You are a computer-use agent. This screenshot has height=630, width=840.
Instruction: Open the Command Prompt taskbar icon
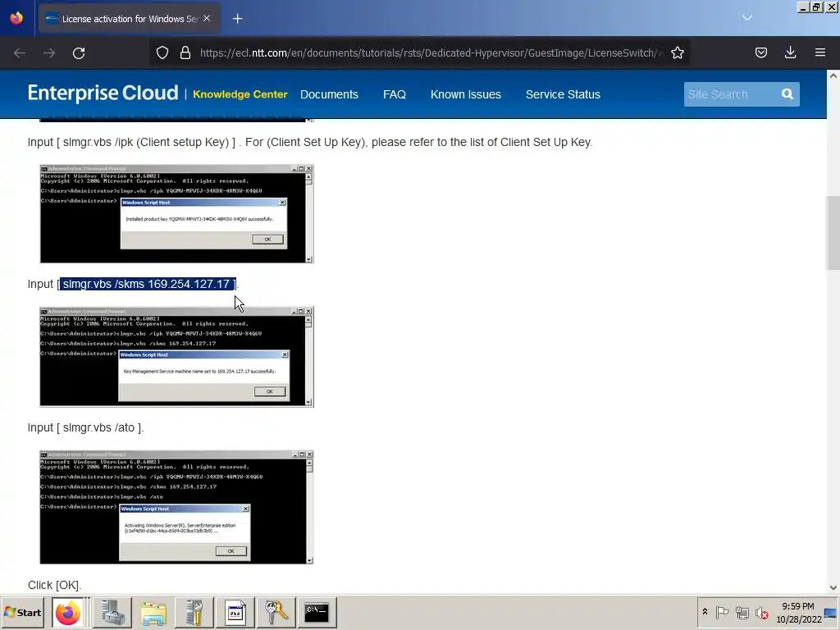tap(317, 612)
